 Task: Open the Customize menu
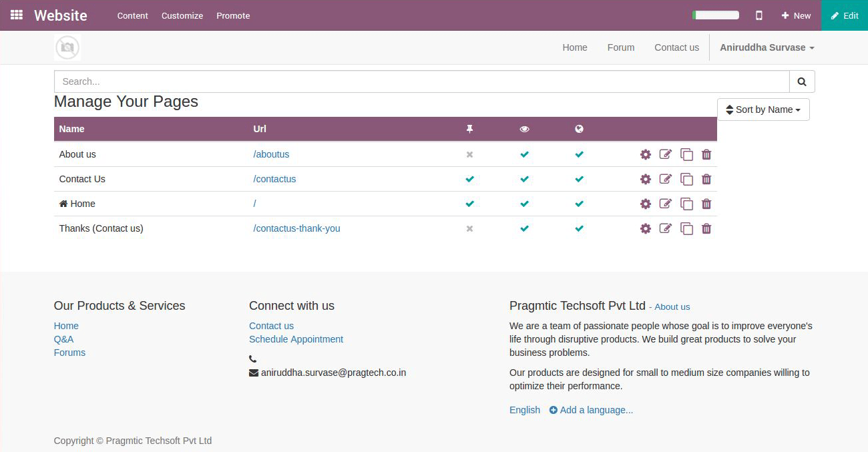(x=182, y=15)
